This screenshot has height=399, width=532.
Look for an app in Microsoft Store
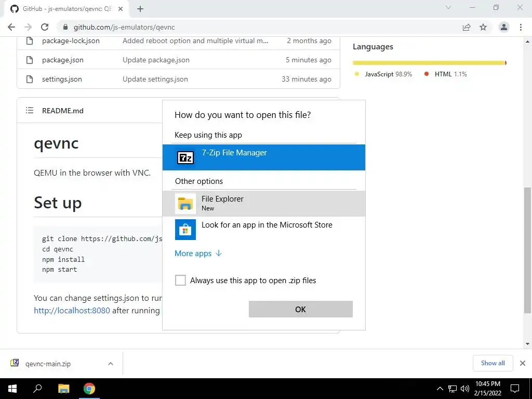(x=263, y=230)
